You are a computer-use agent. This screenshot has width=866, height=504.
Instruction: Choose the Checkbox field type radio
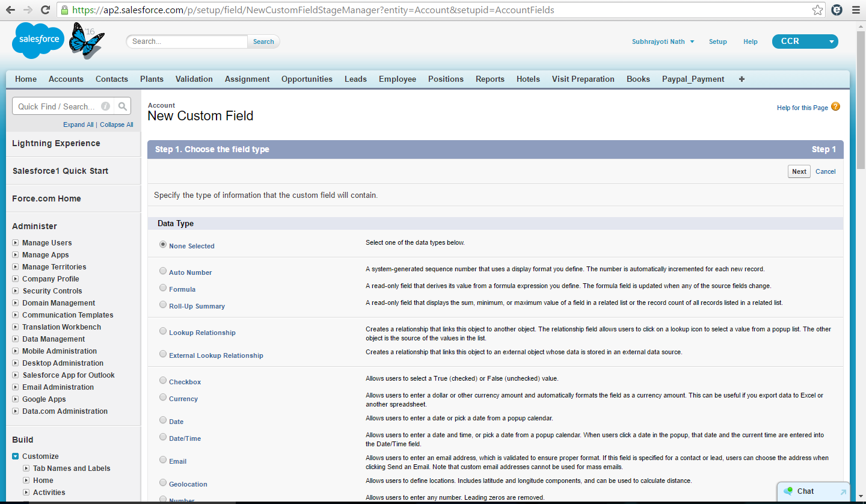[163, 381]
